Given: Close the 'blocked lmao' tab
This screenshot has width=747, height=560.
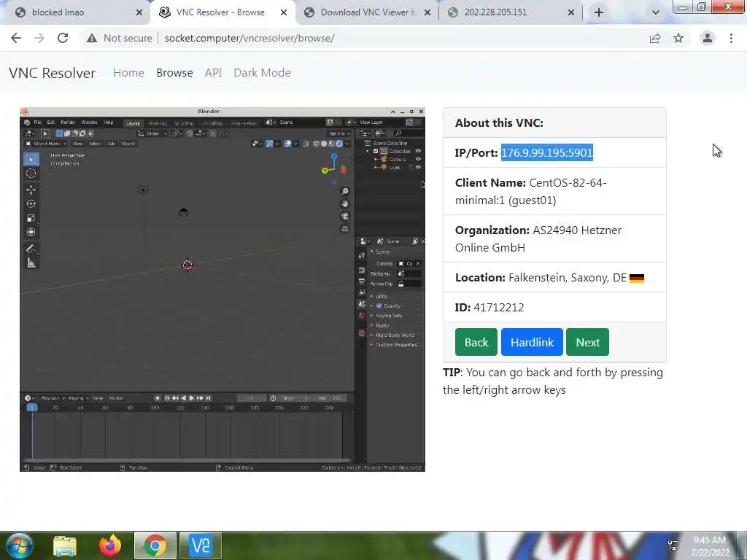Looking at the screenshot, I should coord(139,13).
